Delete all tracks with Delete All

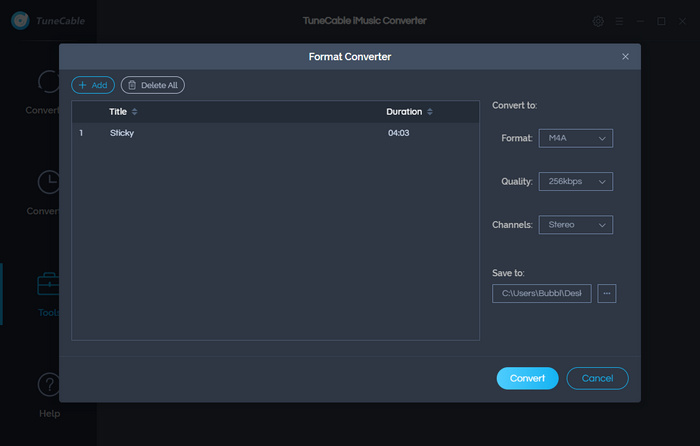[x=153, y=85]
